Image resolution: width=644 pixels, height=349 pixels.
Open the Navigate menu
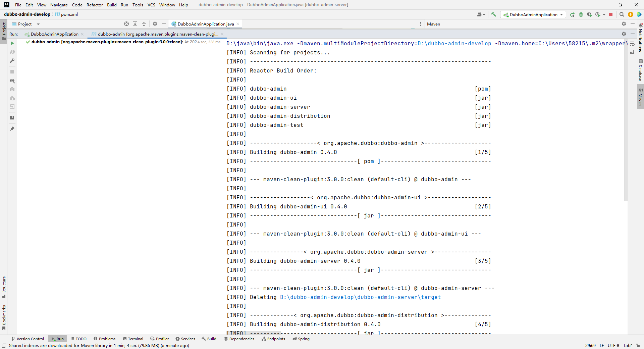(59, 5)
